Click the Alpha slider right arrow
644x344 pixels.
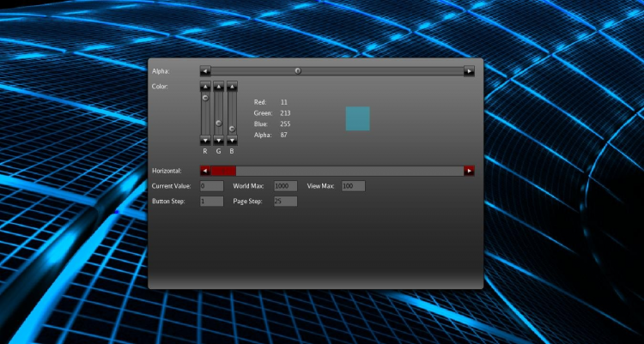[469, 71]
